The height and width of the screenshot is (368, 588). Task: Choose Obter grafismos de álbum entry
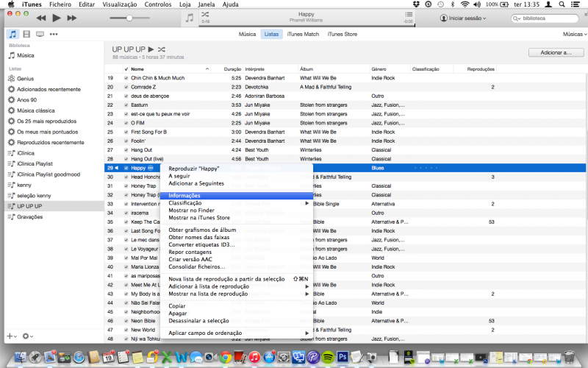236,230
